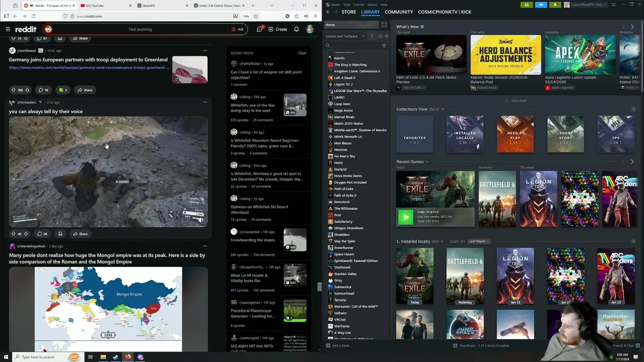The width and height of the screenshot is (644, 362).
Task: Open File Explorer from taskbar
Action: coord(103,357)
